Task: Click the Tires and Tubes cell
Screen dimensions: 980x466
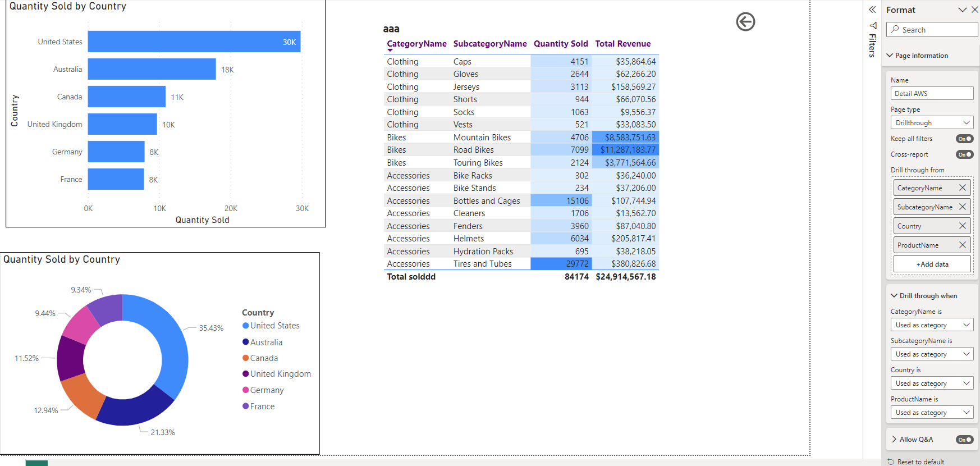Action: pos(483,264)
